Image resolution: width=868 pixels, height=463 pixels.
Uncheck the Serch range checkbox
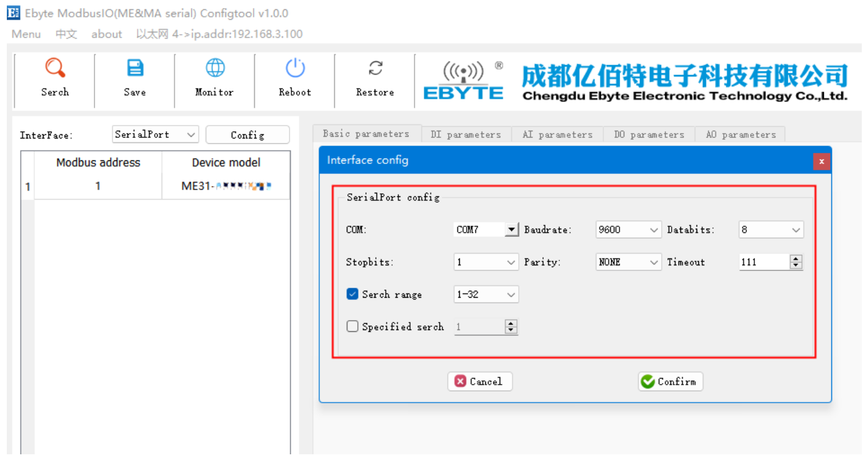[x=352, y=294]
